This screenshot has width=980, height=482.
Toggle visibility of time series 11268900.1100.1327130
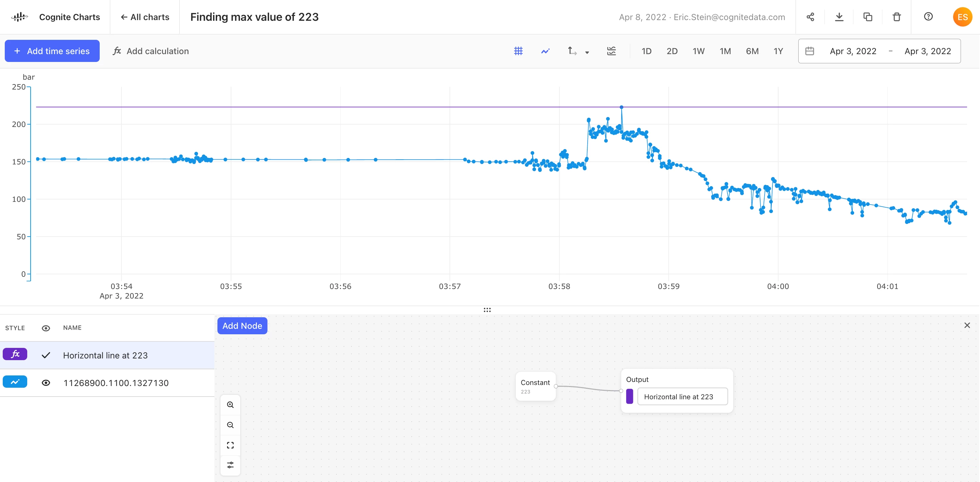(46, 383)
